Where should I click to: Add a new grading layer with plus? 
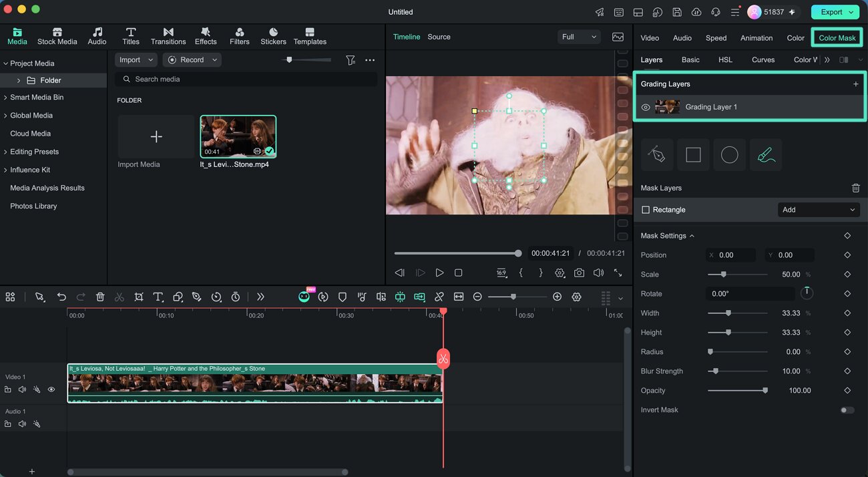(855, 84)
